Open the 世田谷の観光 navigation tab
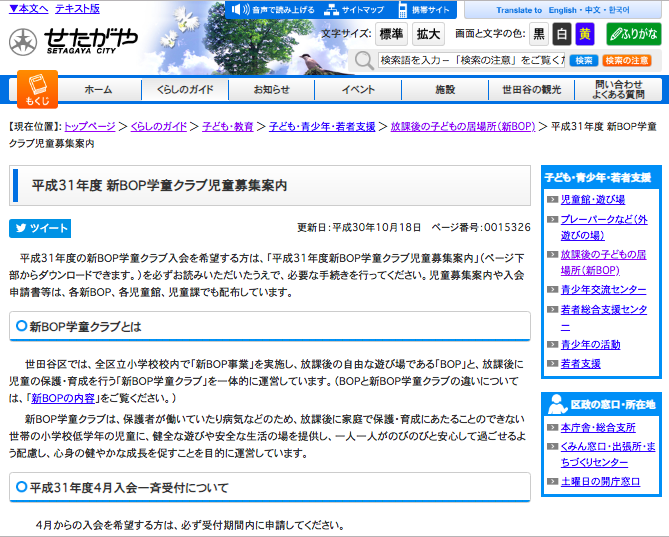Viewport: 669px width, 537px height. point(531,90)
